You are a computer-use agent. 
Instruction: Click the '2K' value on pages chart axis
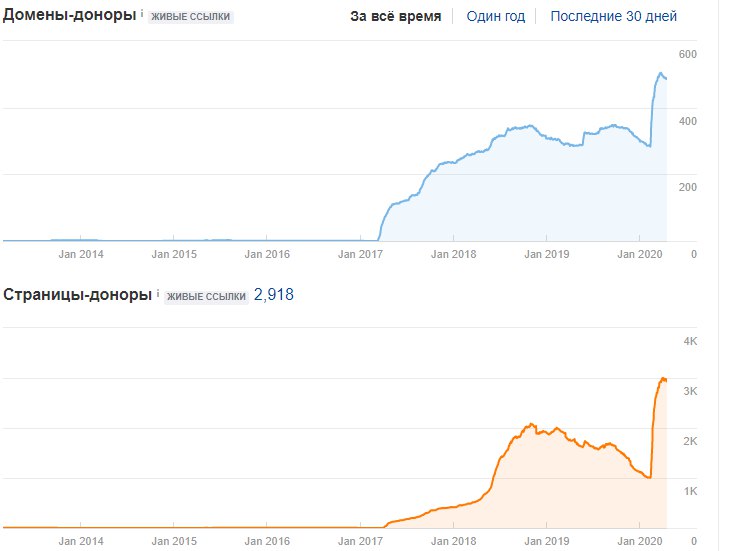690,441
